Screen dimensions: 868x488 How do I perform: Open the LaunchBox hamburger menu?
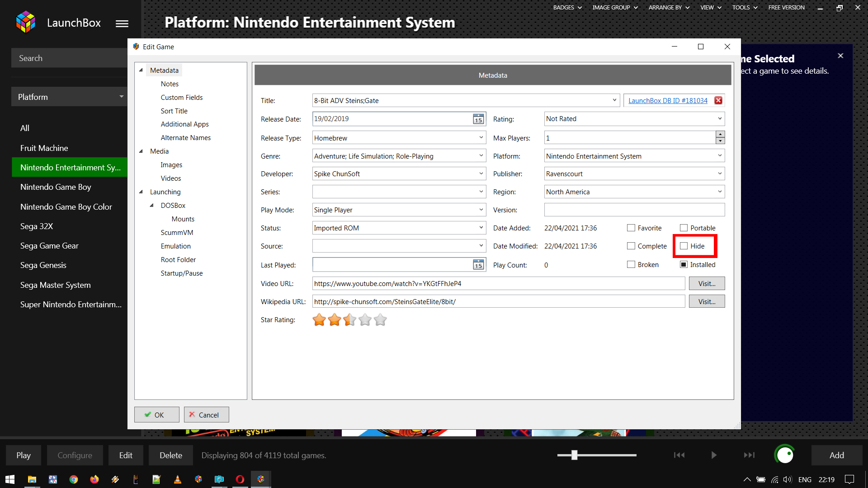(122, 23)
